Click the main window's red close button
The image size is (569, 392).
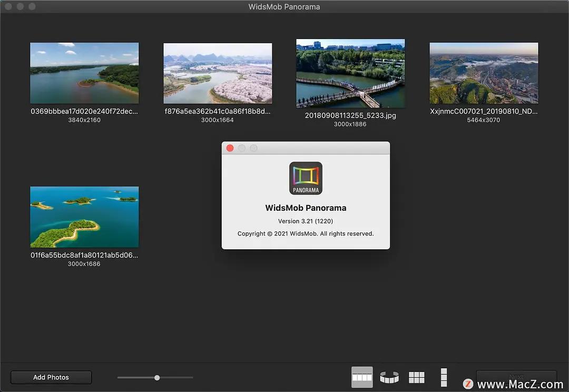pos(8,6)
